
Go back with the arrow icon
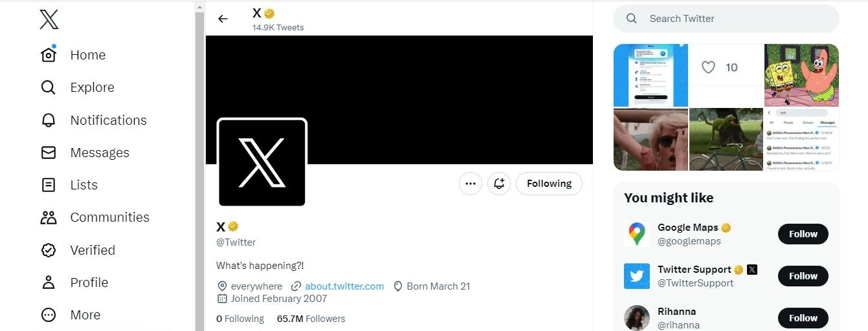point(223,19)
